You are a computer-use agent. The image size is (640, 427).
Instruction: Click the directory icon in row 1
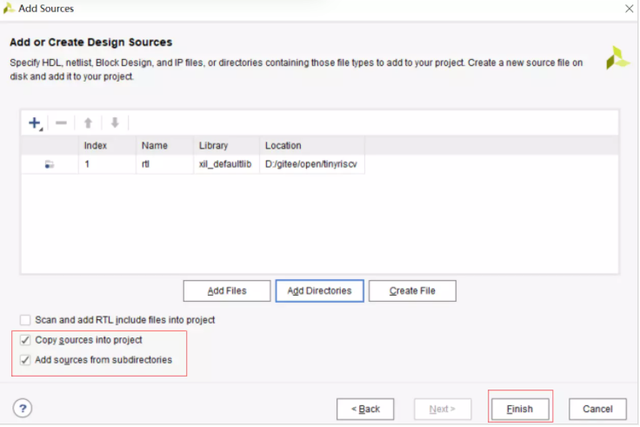[49, 164]
